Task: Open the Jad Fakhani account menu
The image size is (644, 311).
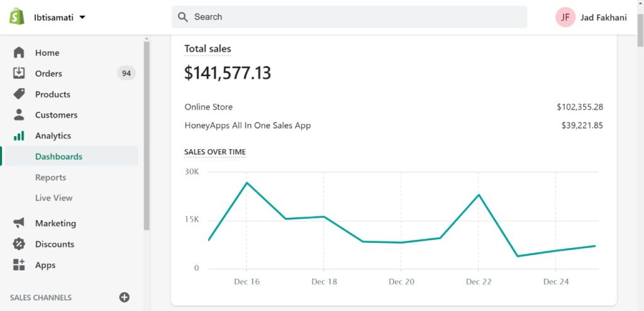Action: pos(591,17)
